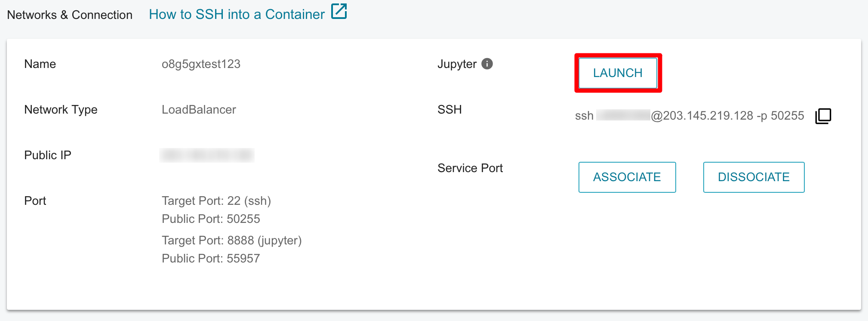Click the Service Port label
Screen dimensions: 868x321
click(x=470, y=168)
